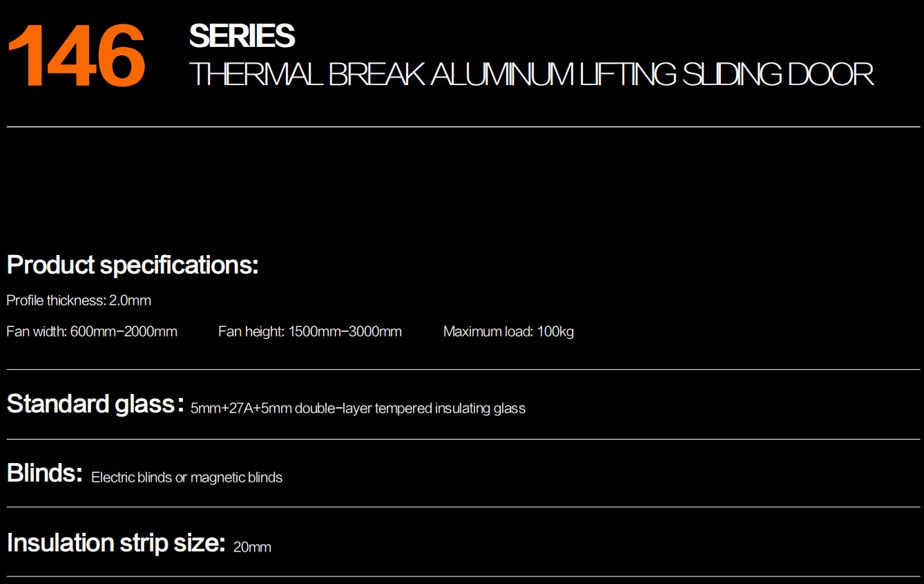
Task: Click the 5mm+27A+5mm glass description
Action: [x=358, y=408]
